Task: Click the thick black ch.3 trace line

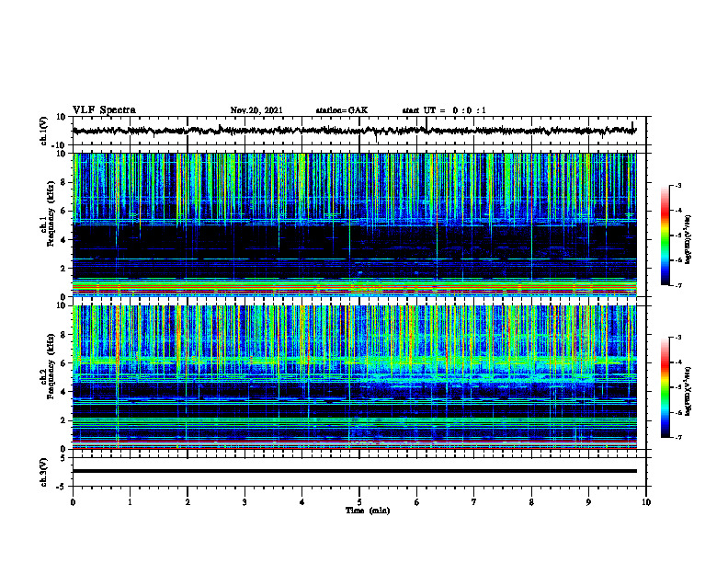Action: 355,471
